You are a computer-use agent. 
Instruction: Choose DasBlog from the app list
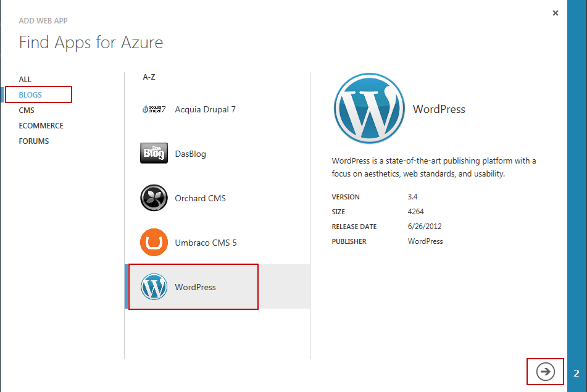[191, 154]
